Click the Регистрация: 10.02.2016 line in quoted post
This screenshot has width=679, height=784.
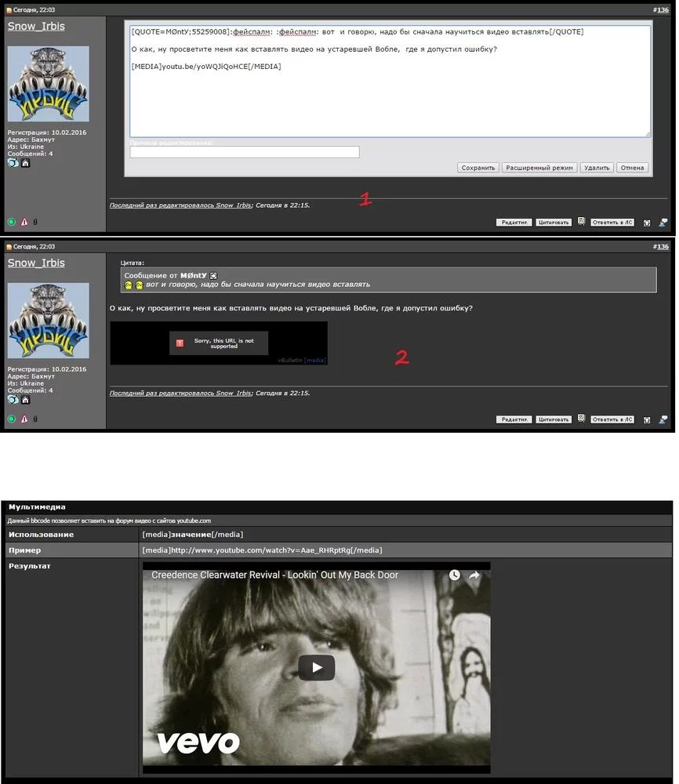coord(46,369)
